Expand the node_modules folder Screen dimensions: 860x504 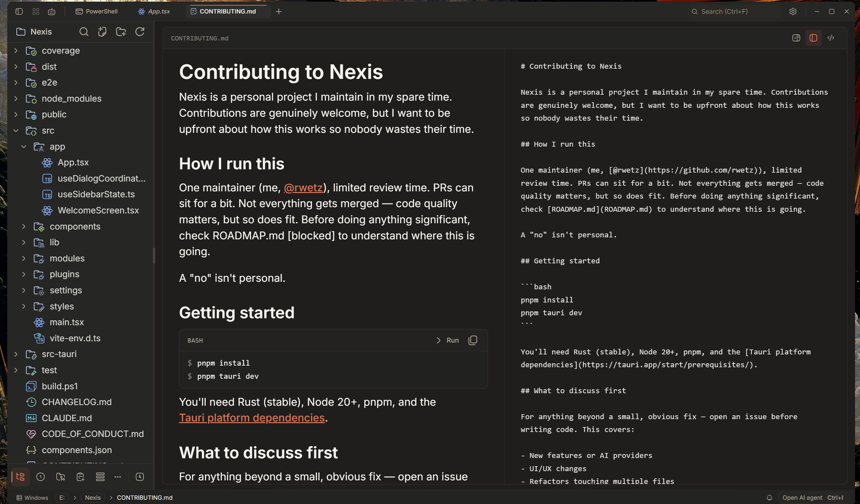[16, 99]
